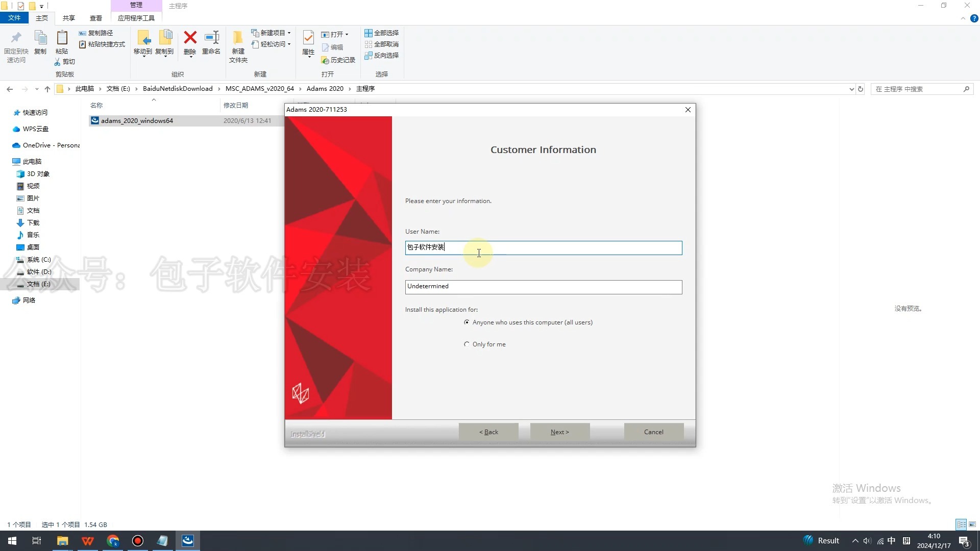The width and height of the screenshot is (980, 551).
Task: Select the adams_2020_windows64 file
Action: (137, 121)
